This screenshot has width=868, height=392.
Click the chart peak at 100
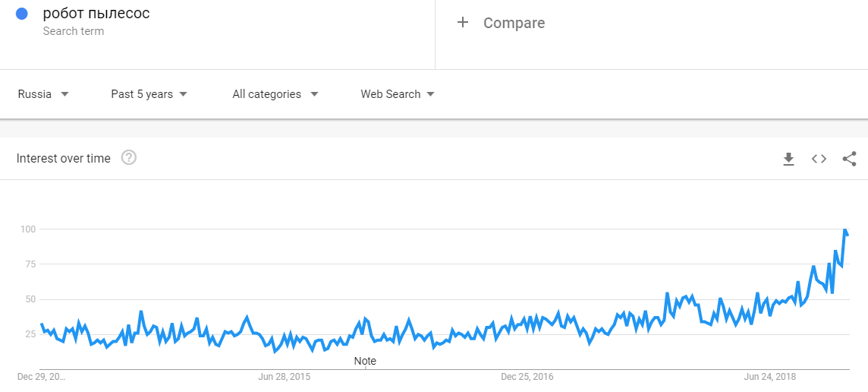(x=844, y=229)
